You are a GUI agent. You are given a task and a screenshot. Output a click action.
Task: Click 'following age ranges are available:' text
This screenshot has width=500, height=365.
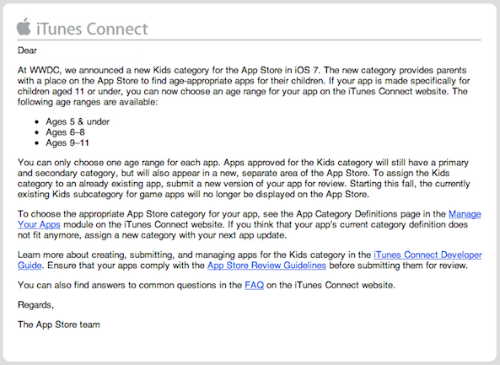point(88,102)
